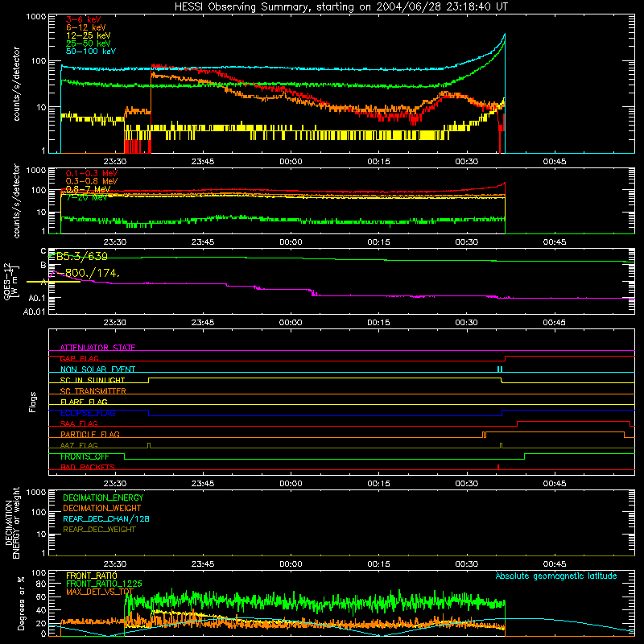The width and height of the screenshot is (644, 644).
Task: Click the Flags axis title
Action: pyautogui.click(x=33, y=402)
